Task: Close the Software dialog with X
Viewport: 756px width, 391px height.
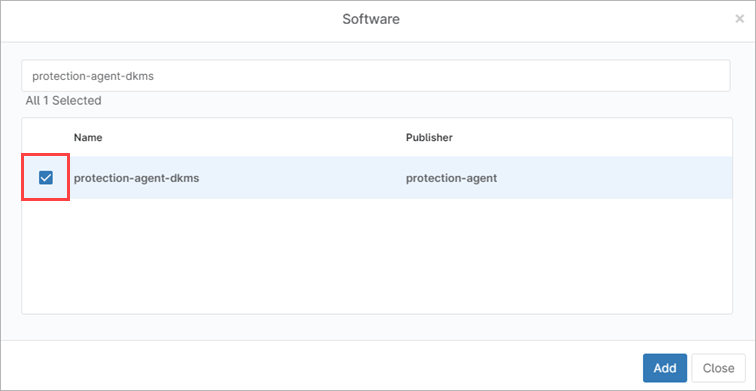Action: [739, 19]
